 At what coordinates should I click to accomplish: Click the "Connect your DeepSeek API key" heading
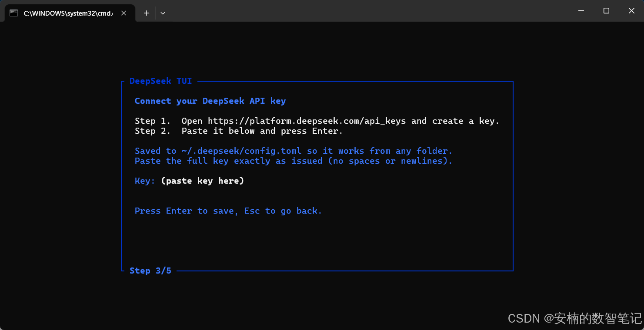pyautogui.click(x=210, y=101)
